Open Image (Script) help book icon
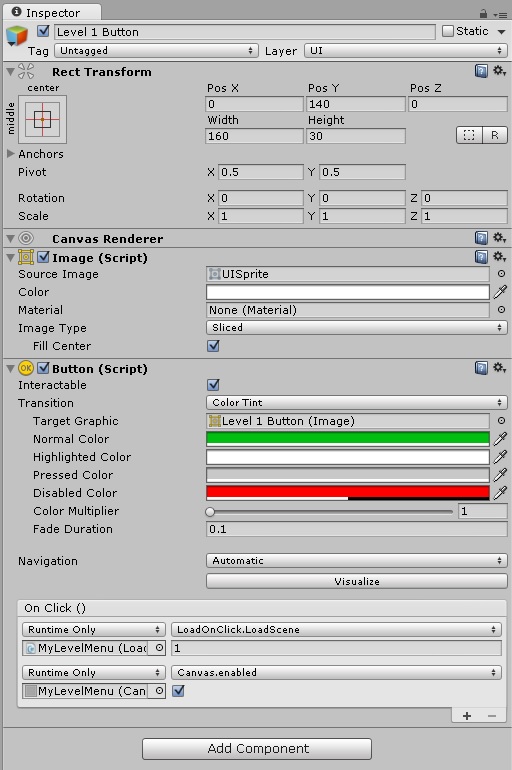The width and height of the screenshot is (512, 770). (x=481, y=257)
